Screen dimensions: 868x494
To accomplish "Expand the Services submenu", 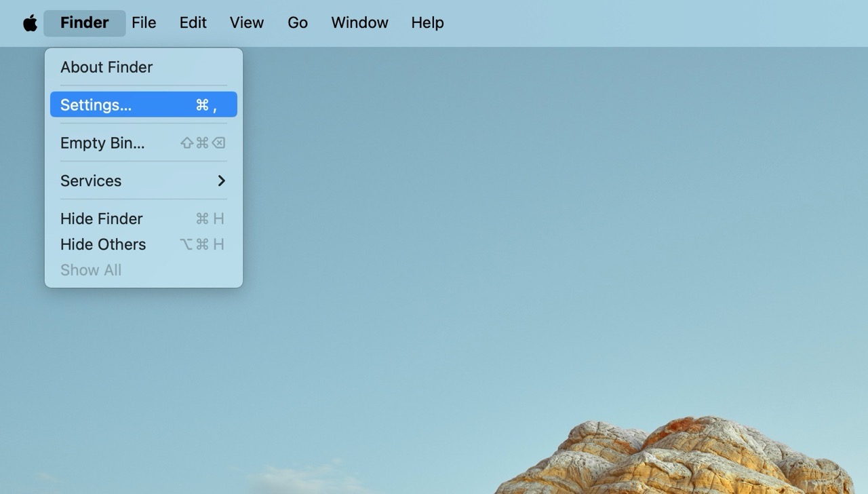I will [x=144, y=180].
